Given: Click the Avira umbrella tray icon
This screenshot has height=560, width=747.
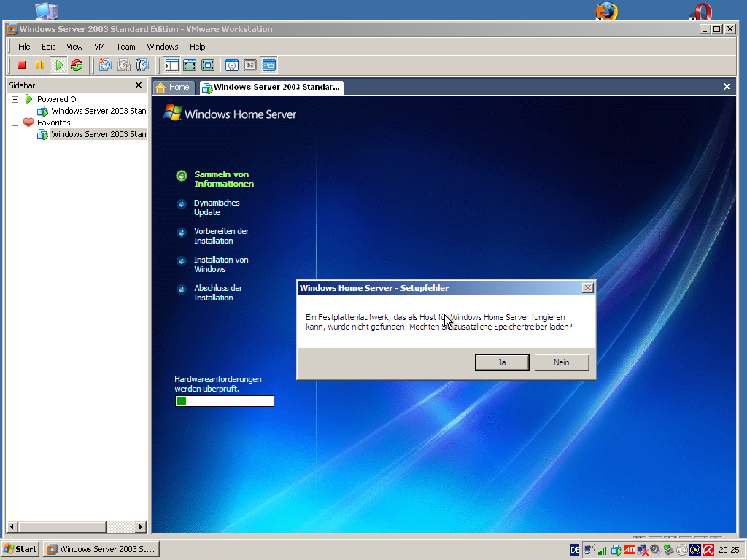Looking at the screenshot, I should [x=708, y=550].
